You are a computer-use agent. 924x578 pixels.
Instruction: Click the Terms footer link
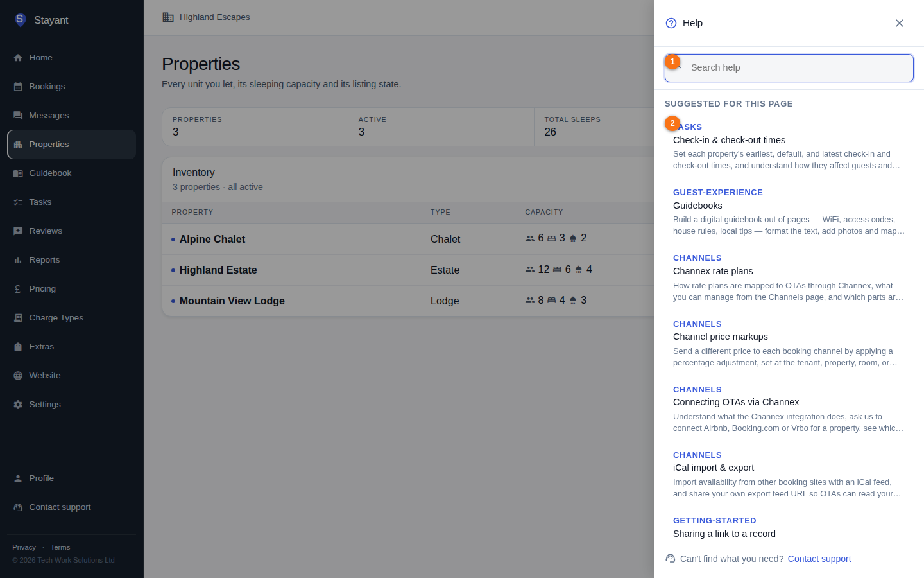pyautogui.click(x=60, y=547)
